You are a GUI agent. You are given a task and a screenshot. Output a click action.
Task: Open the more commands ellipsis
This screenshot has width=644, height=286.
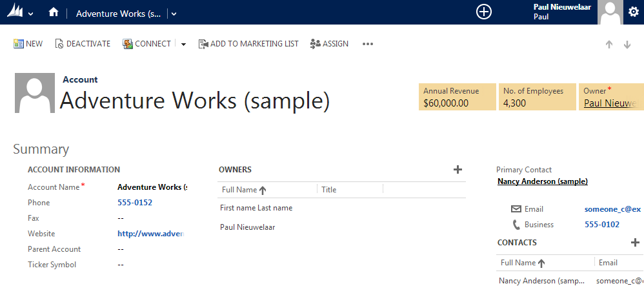(368, 44)
